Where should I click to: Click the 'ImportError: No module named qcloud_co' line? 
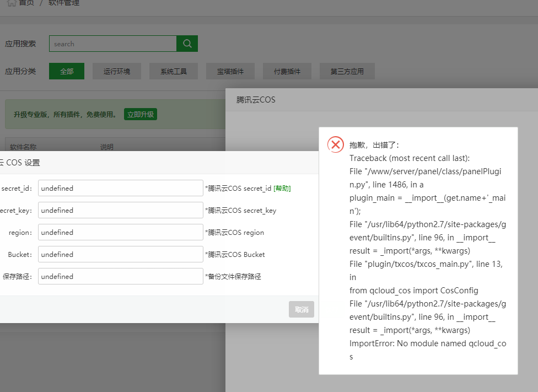428,343
